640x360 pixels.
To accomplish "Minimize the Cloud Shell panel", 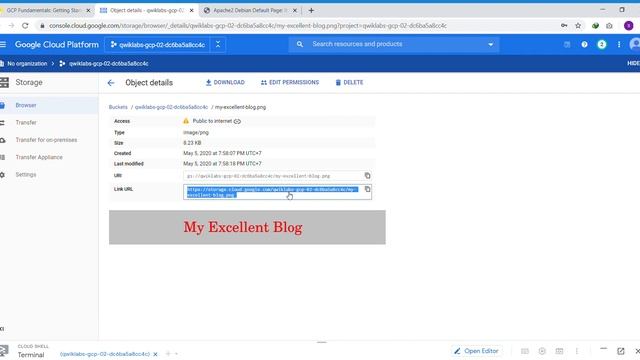I will click(x=603, y=349).
